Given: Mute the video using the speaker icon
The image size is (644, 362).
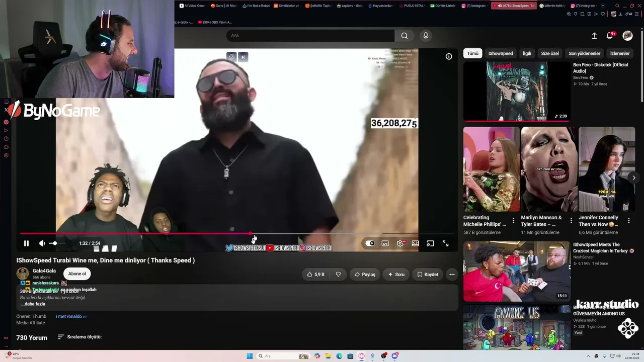Looking at the screenshot, I should 42,243.
